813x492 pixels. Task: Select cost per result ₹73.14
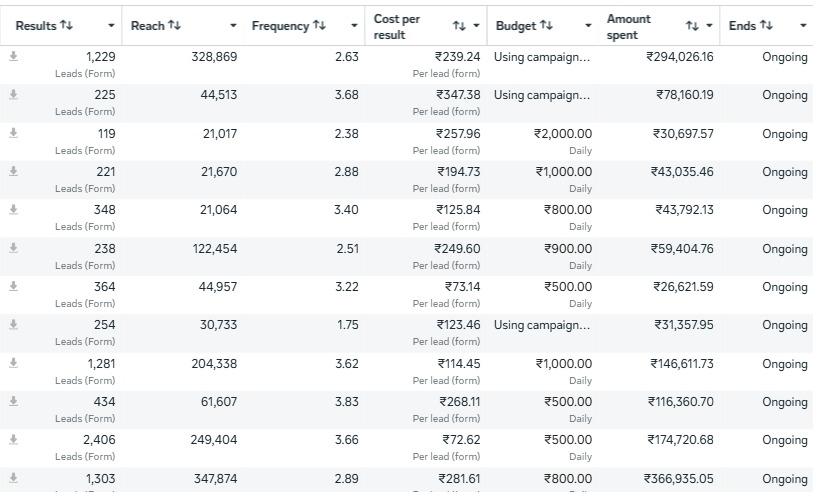point(462,287)
